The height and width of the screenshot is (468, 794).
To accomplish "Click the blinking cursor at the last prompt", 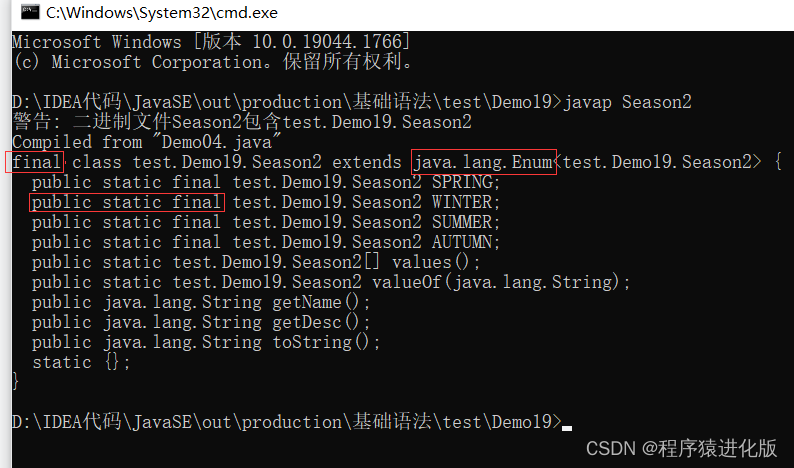I will click(567, 427).
